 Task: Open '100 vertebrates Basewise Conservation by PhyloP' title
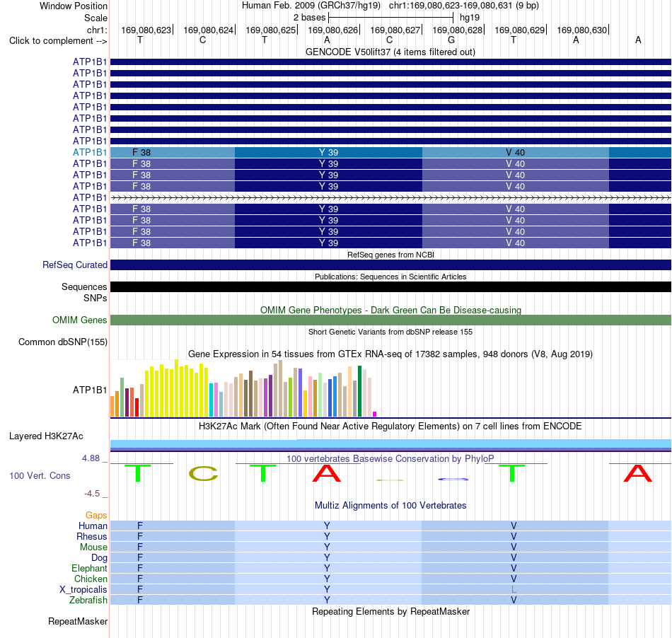click(x=390, y=458)
